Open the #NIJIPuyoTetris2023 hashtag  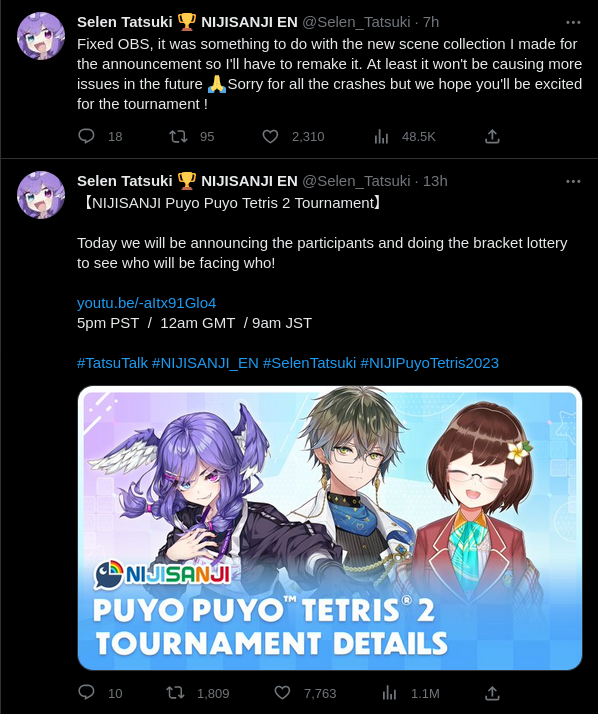click(429, 363)
